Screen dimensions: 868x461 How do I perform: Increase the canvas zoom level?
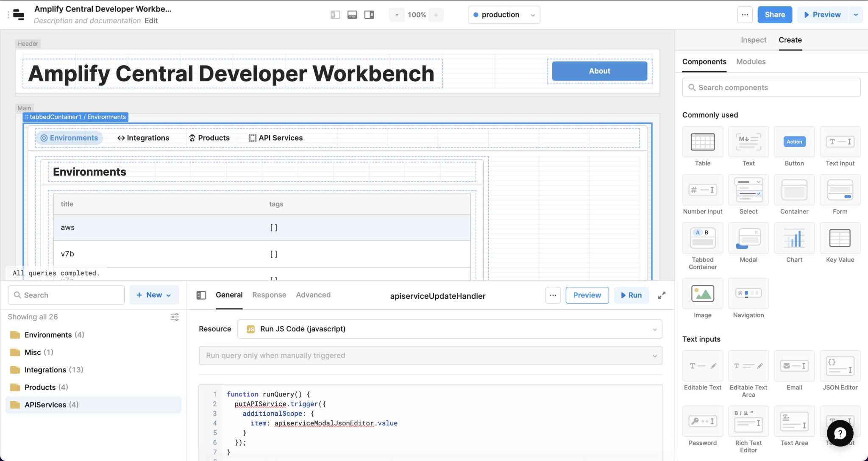pos(436,14)
